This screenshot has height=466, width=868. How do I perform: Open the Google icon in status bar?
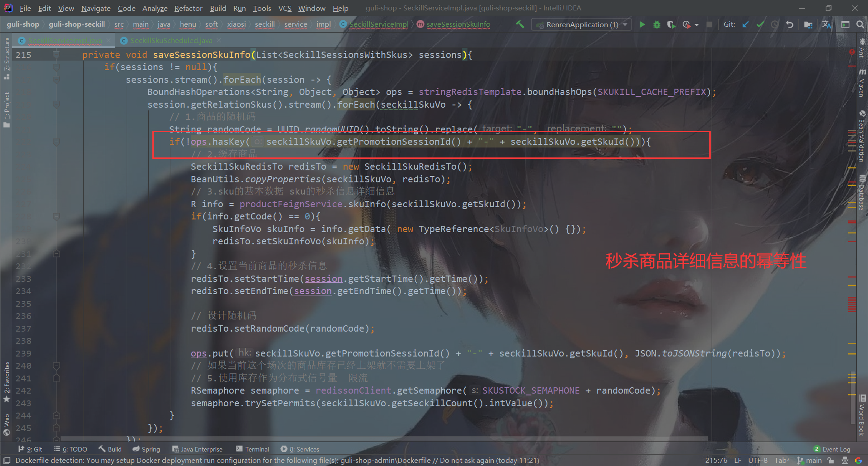[x=859, y=461]
